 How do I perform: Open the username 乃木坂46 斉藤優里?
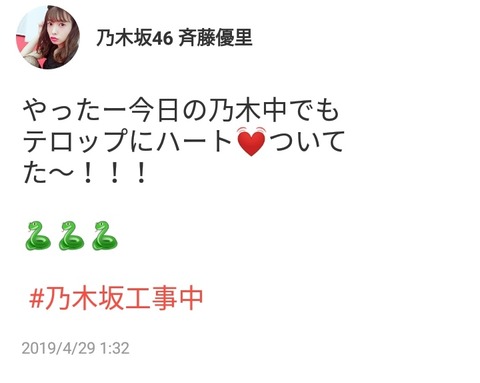(174, 37)
